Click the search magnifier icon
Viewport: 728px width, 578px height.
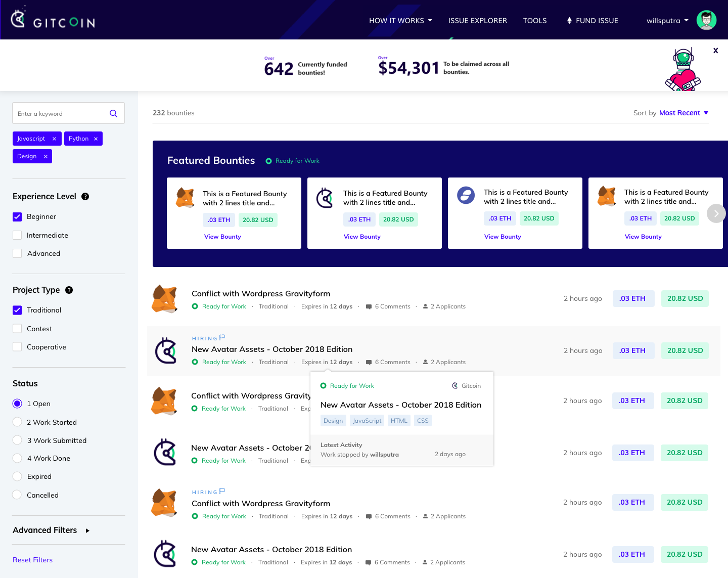pos(113,114)
